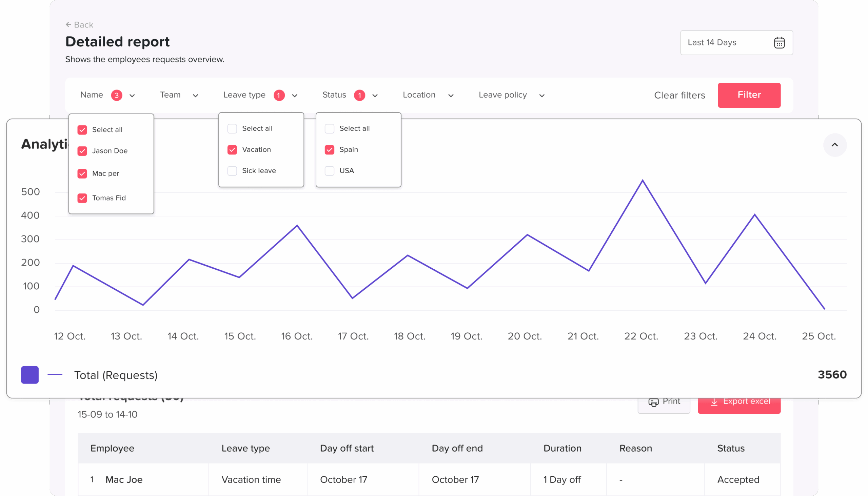This screenshot has height=496, width=868.
Task: Click the Leave type filter count badge
Action: (279, 95)
